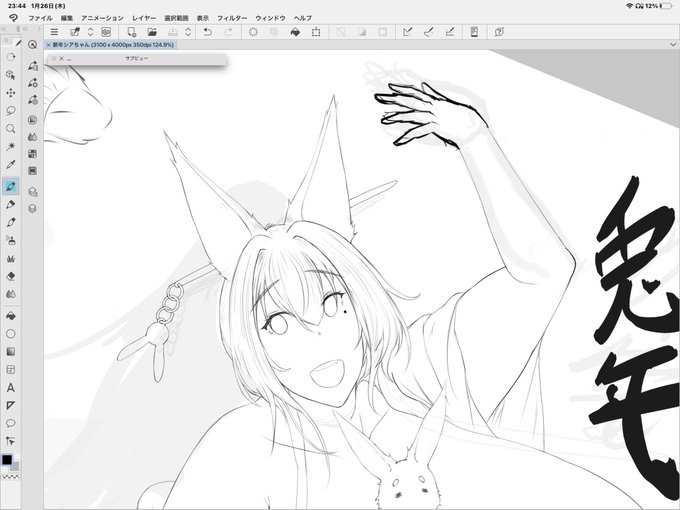This screenshot has height=510, width=680.
Task: Open the 編集 menu
Action: click(67, 18)
